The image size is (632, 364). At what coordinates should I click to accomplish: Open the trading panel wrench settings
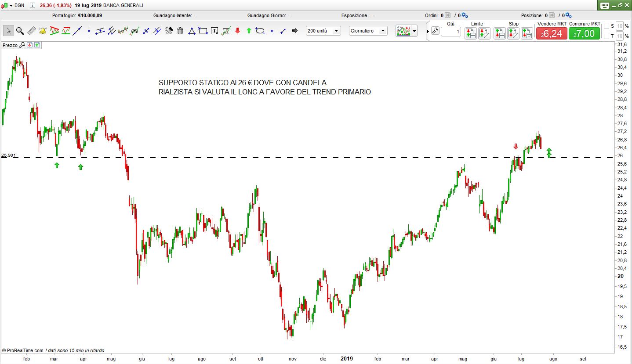435,31
